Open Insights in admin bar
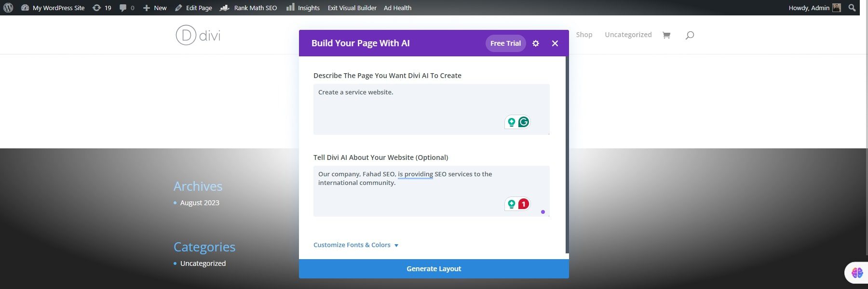Image resolution: width=868 pixels, height=289 pixels. (303, 8)
